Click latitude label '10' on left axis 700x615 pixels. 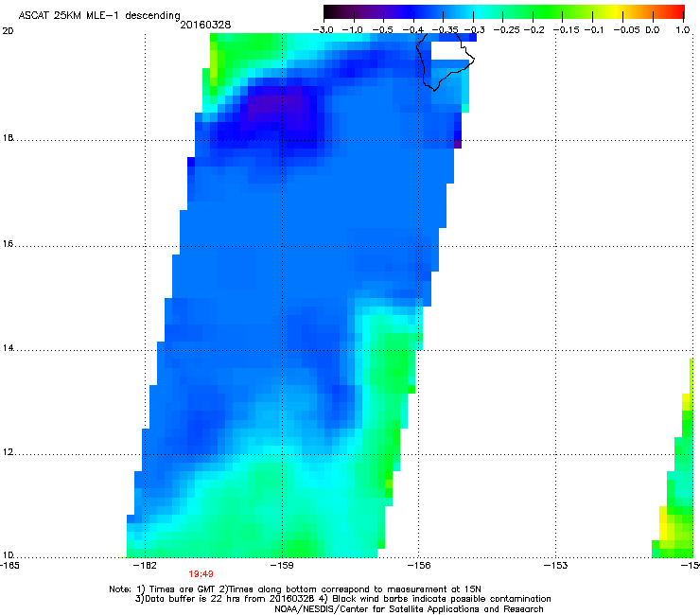(8, 555)
